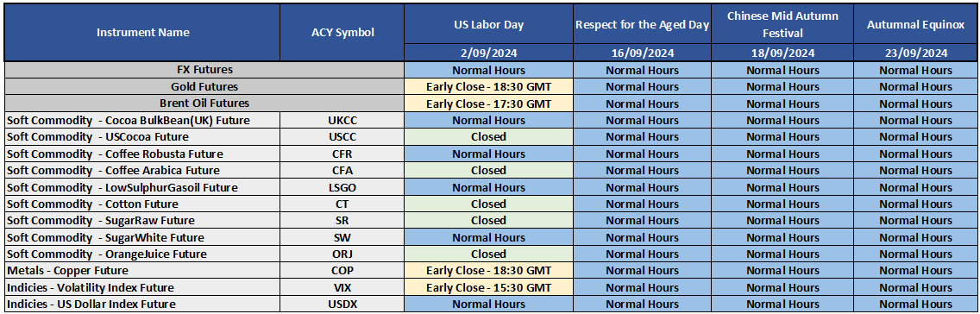Select the Chinese Mid Autumn Festival header

(782, 24)
